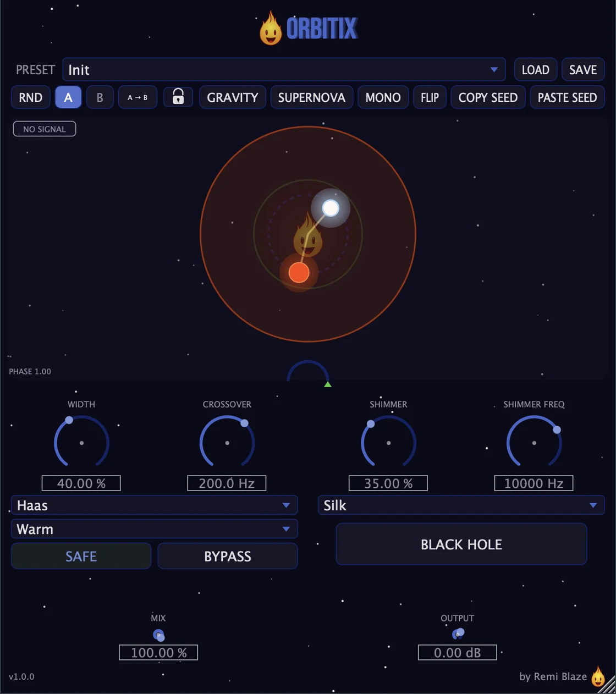
Task: Click the OUTPUT knob
Action: pos(458,634)
